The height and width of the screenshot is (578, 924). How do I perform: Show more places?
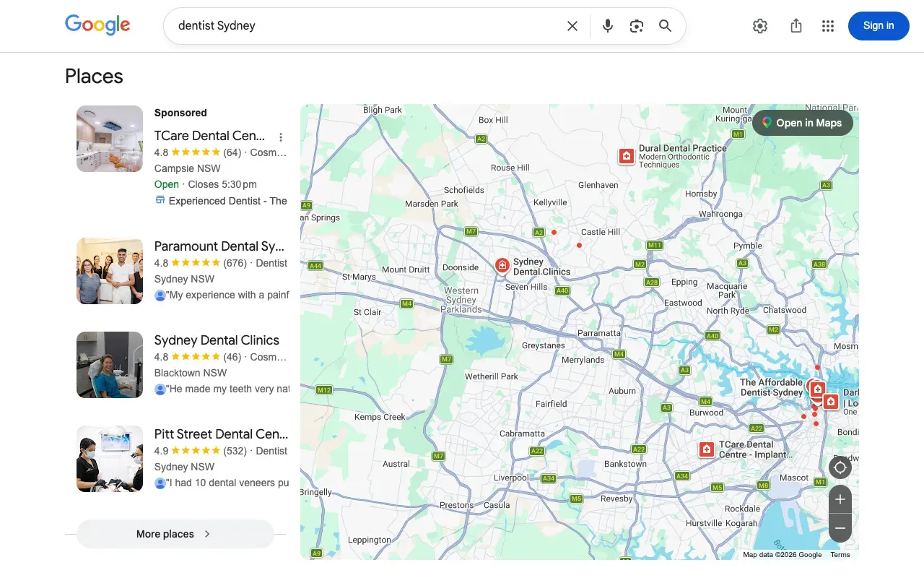pyautogui.click(x=175, y=534)
